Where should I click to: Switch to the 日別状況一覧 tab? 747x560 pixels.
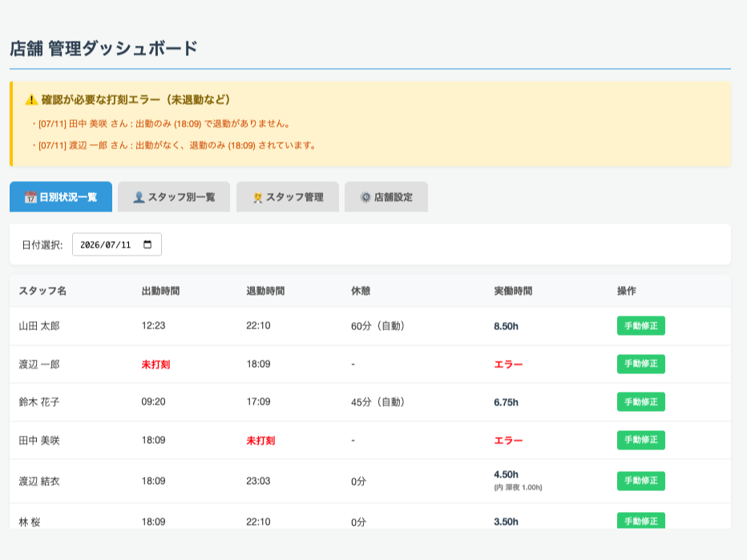(61, 196)
